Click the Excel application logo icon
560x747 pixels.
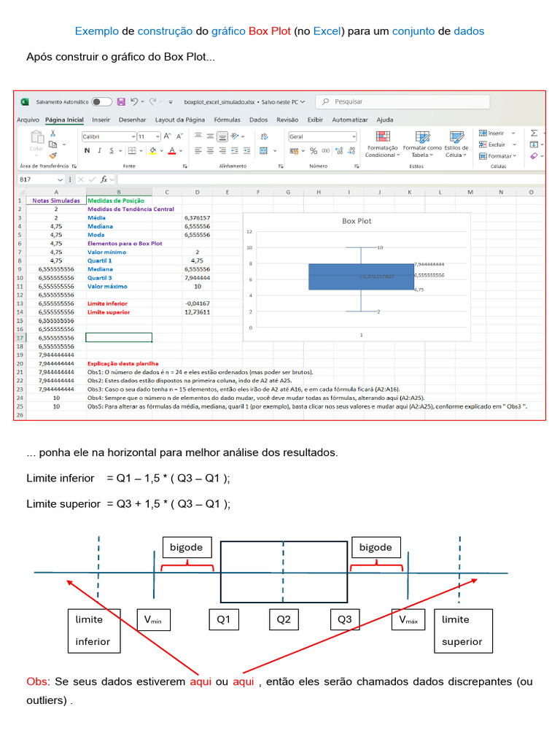coord(25,102)
